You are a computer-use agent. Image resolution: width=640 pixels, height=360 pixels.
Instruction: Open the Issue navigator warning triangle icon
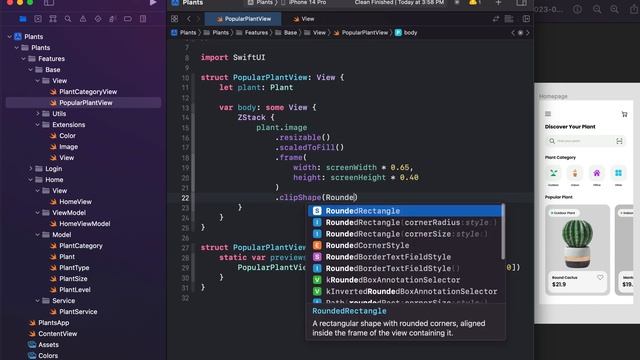[83, 19]
